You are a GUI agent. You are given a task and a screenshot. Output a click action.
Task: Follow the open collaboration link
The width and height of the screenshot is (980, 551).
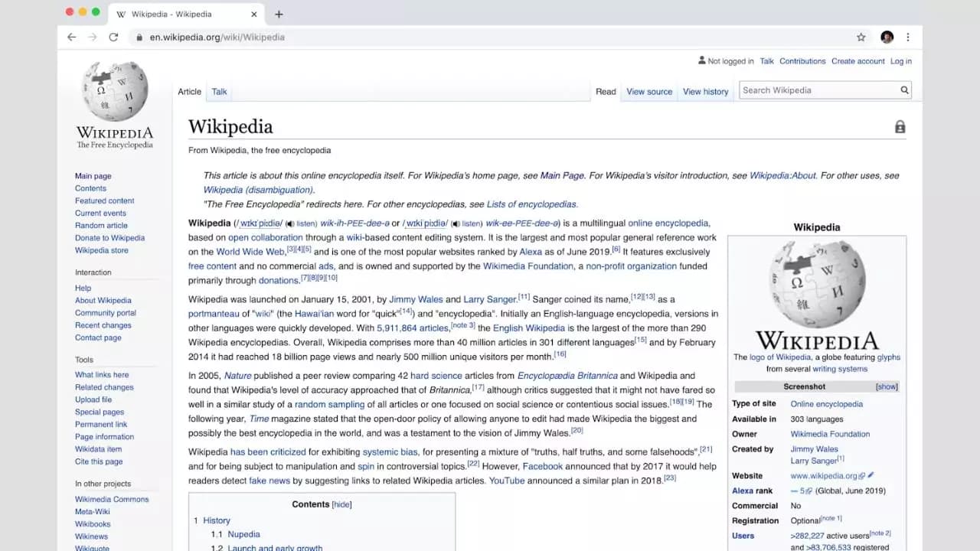[266, 238]
